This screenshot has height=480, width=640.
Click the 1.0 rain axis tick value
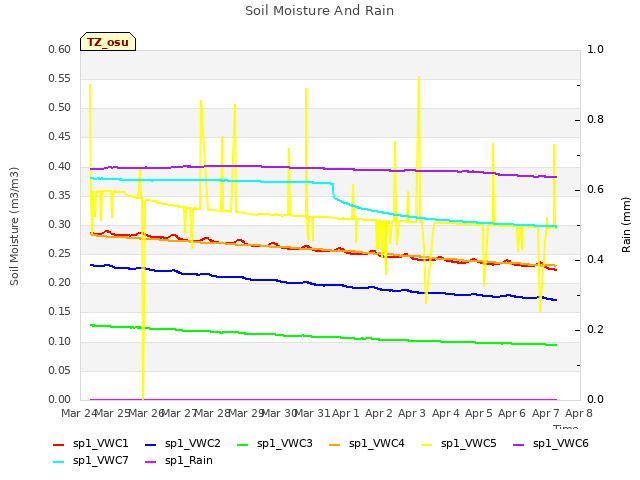coord(595,50)
